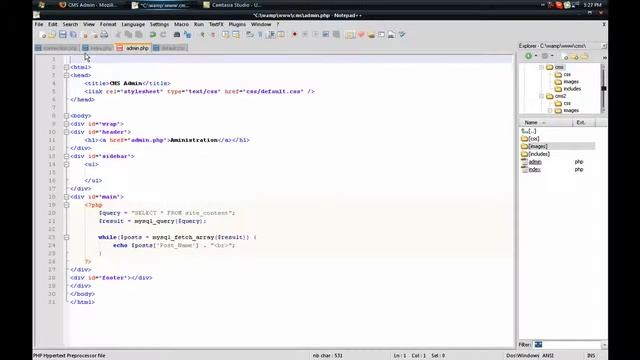Viewport: 640px width, 360px height.
Task: Select includes folder in Explorer tree
Action: click(x=572, y=89)
